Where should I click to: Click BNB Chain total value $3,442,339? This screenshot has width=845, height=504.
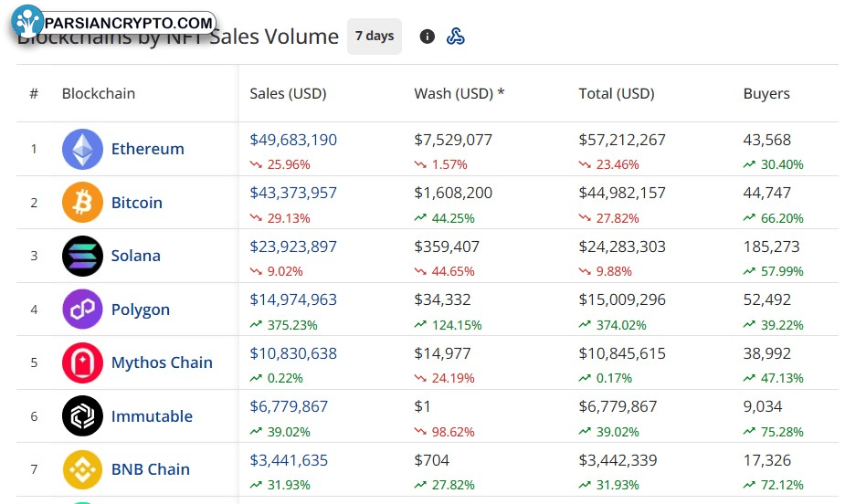(618, 460)
